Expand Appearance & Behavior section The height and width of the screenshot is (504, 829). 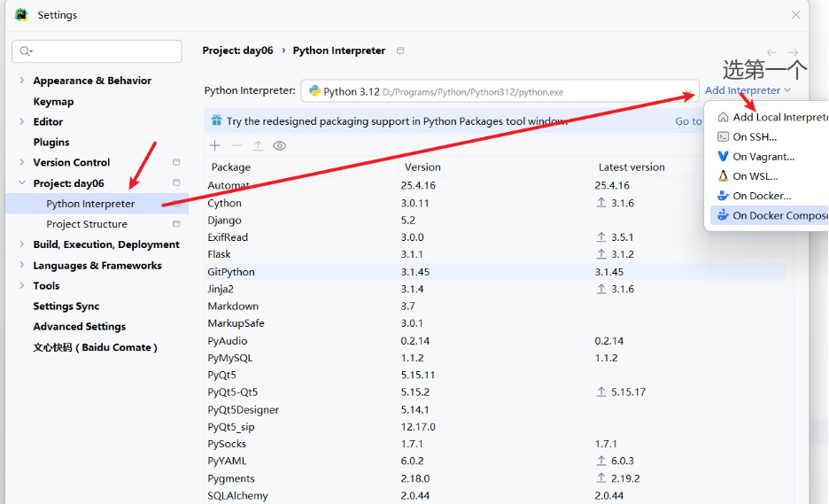point(21,80)
